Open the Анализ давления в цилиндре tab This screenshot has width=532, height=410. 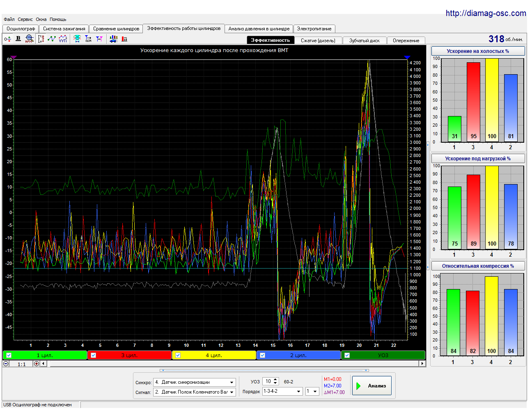click(x=259, y=29)
